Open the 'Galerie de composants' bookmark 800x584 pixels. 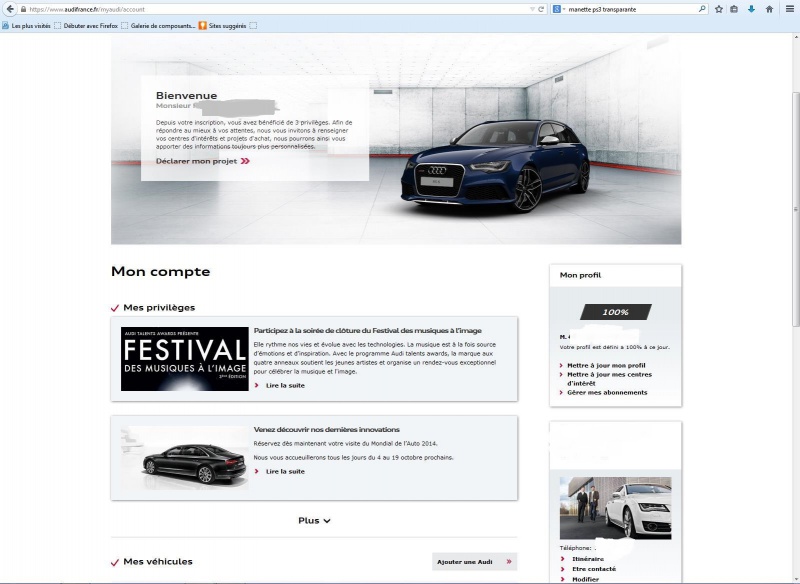point(158,26)
